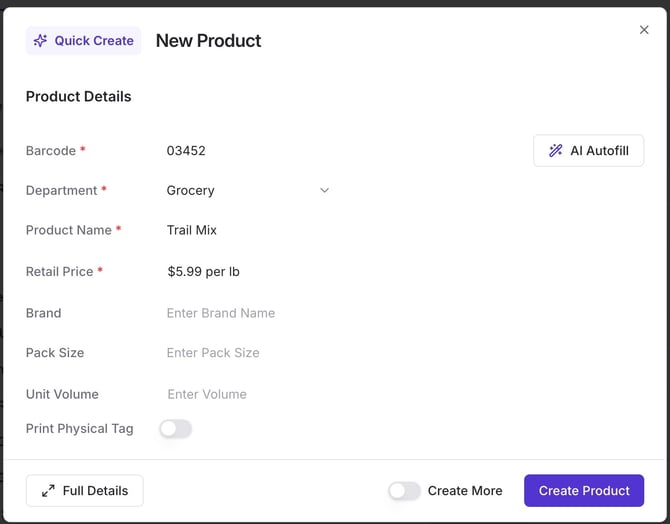Open the Department dropdown chevron
This screenshot has height=524, width=670.
pos(324,190)
